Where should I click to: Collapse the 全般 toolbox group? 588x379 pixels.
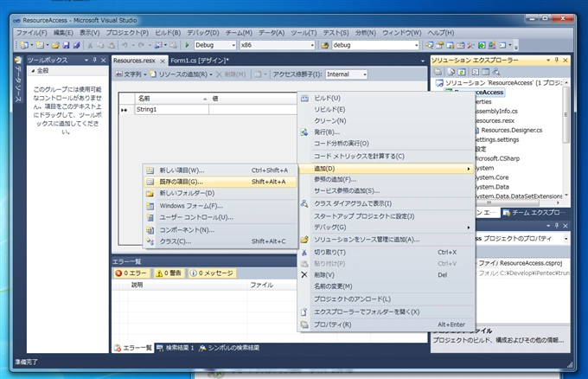coord(33,71)
